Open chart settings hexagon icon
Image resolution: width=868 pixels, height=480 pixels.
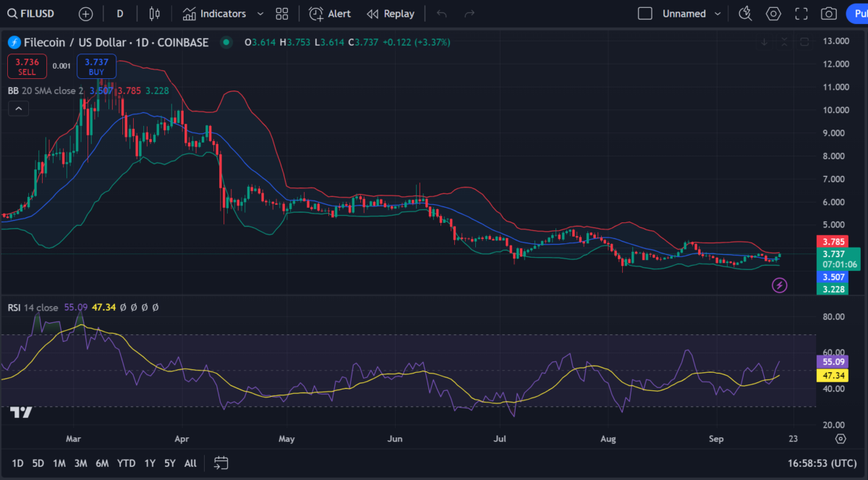(x=774, y=14)
